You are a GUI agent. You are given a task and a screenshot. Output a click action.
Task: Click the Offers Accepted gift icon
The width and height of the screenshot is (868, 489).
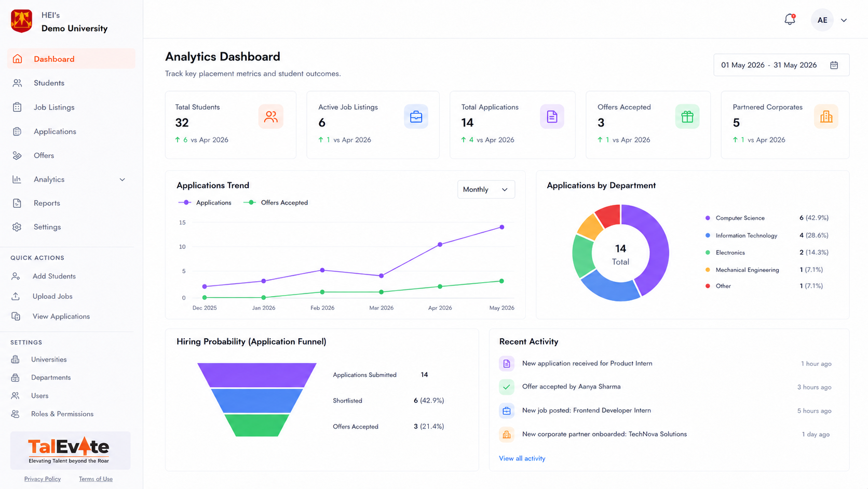(x=687, y=116)
